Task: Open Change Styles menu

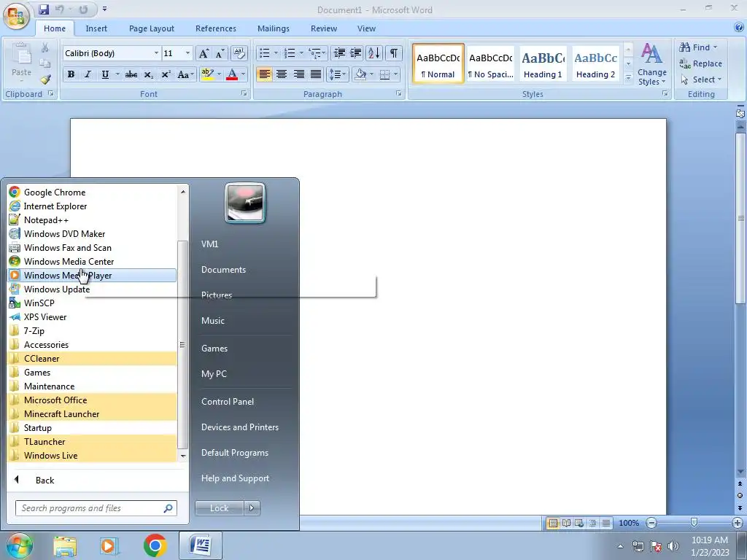Action: pos(651,64)
